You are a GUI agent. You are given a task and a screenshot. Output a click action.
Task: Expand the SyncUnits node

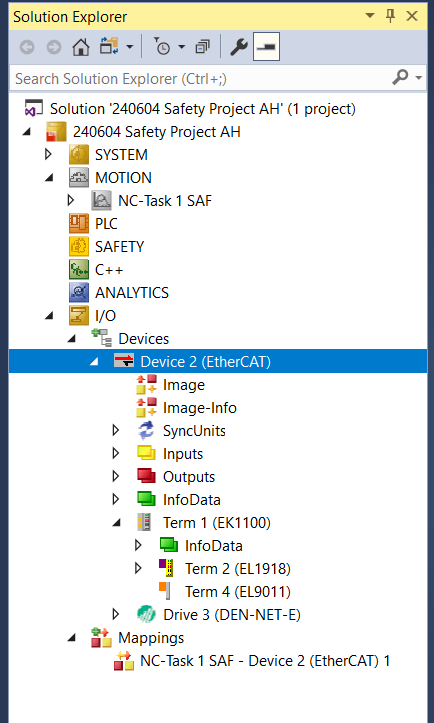[115, 431]
